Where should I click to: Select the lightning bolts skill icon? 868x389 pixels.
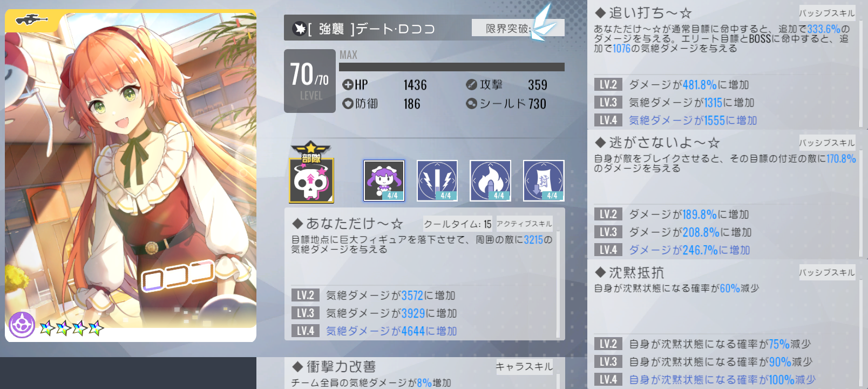click(x=437, y=180)
